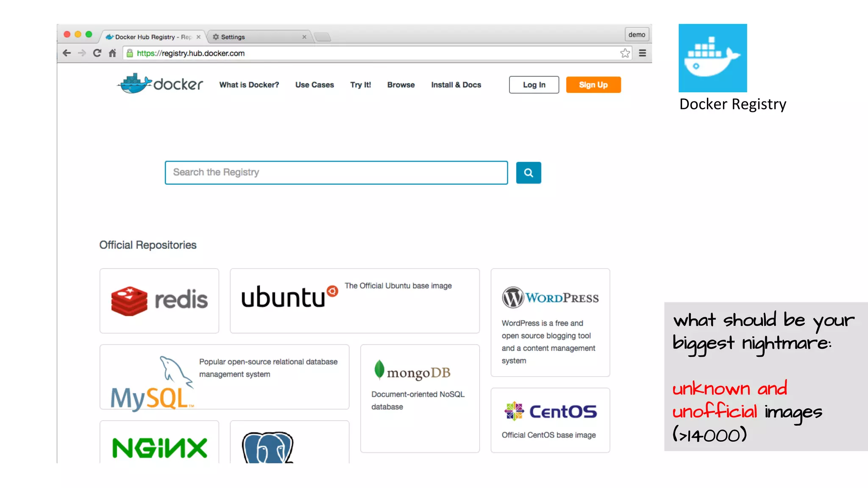
Task: Click the Docker whale logo in navbar
Action: tap(160, 83)
